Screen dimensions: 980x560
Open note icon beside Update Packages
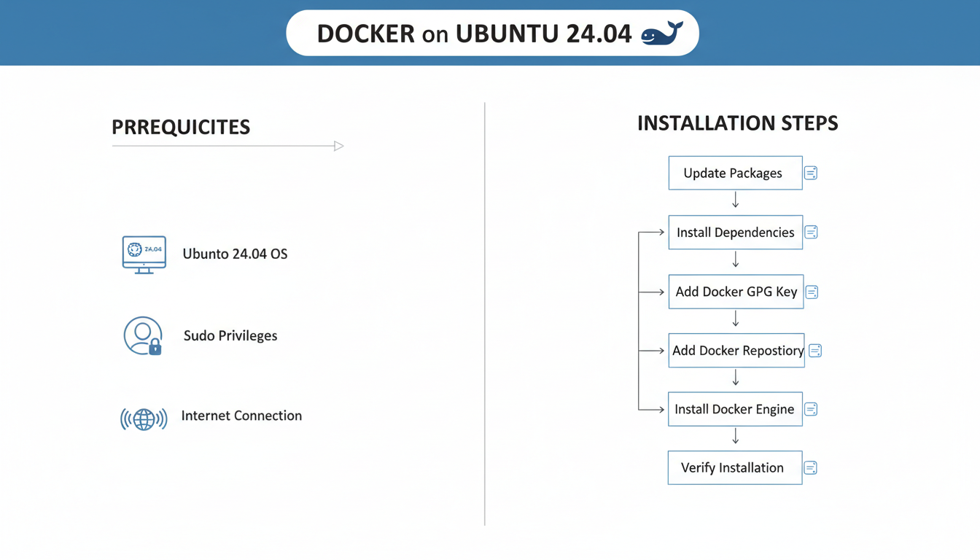810,174
